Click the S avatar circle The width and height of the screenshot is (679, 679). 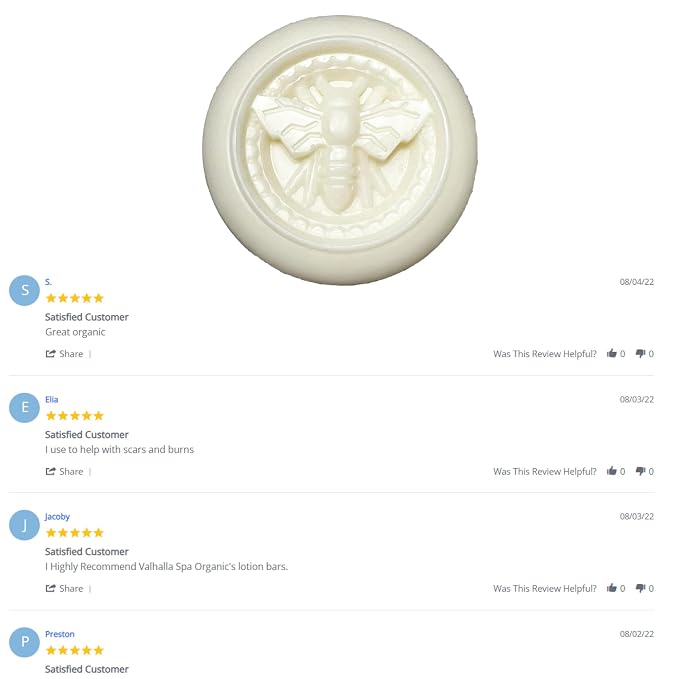pyautogui.click(x=24, y=290)
